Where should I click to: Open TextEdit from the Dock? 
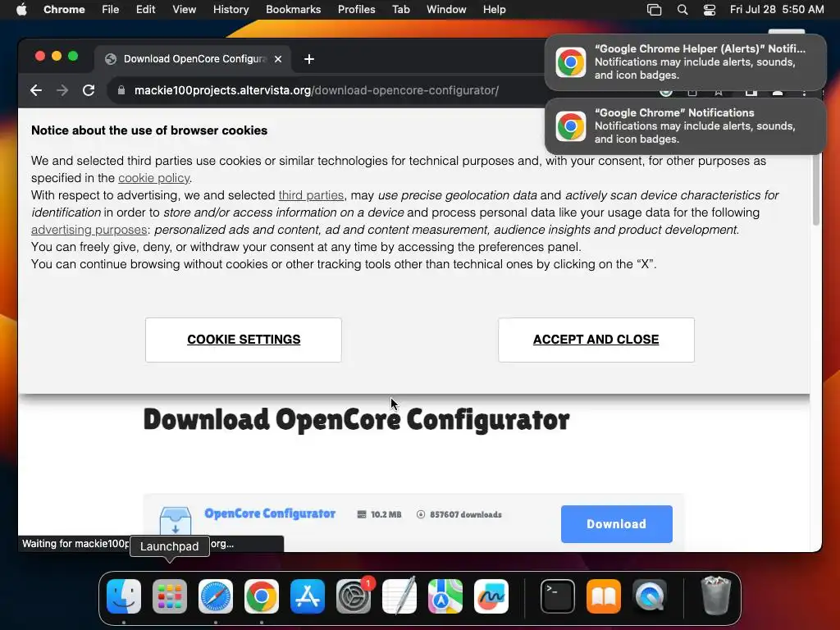[399, 596]
